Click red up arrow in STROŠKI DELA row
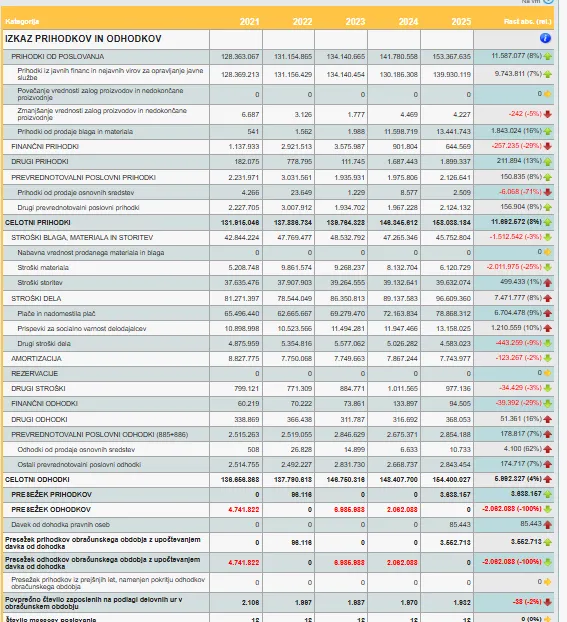The height and width of the screenshot is (622, 567). coord(548,298)
